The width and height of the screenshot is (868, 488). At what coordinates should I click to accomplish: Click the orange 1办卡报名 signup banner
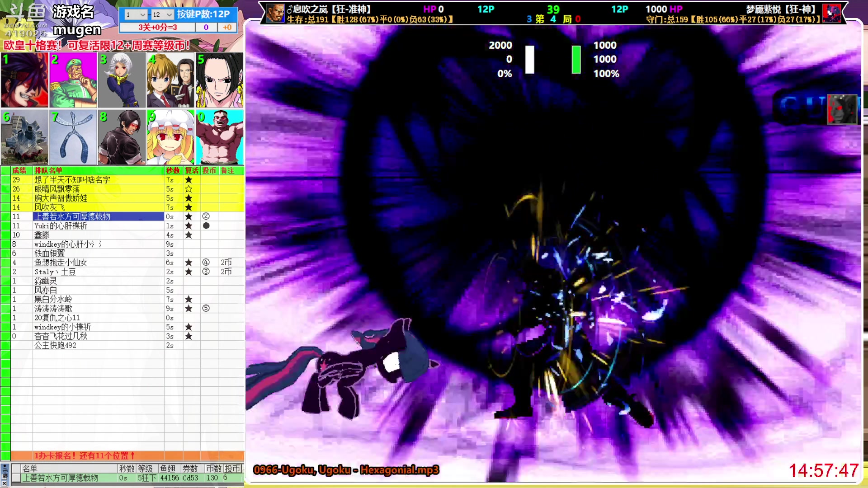(x=127, y=455)
